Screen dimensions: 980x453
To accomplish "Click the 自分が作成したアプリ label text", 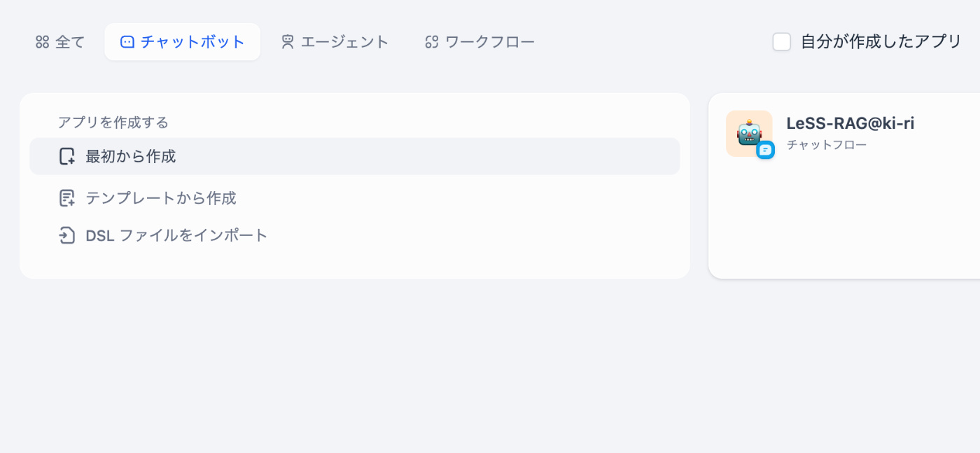I will coord(881,42).
